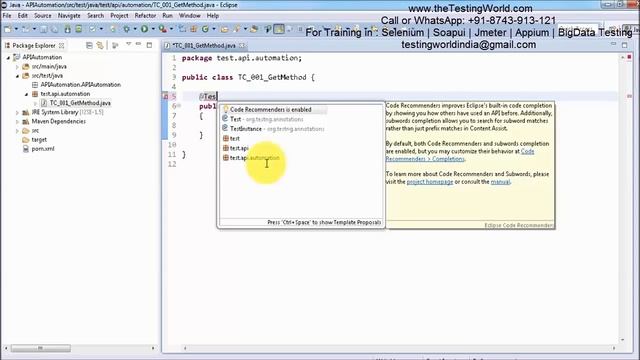This screenshot has height=360, width=640.
Task: Open the Debug dropdown arrow
Action: (135, 29)
